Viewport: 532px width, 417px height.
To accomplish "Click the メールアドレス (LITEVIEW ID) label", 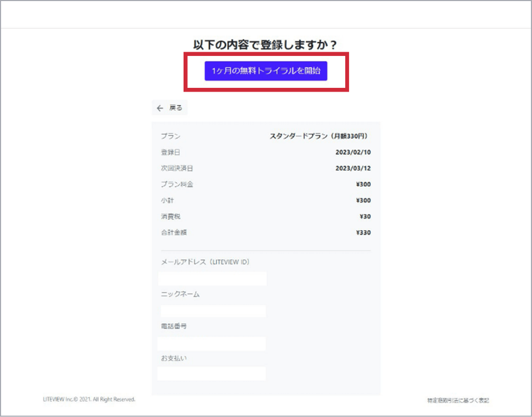I will [x=205, y=262].
